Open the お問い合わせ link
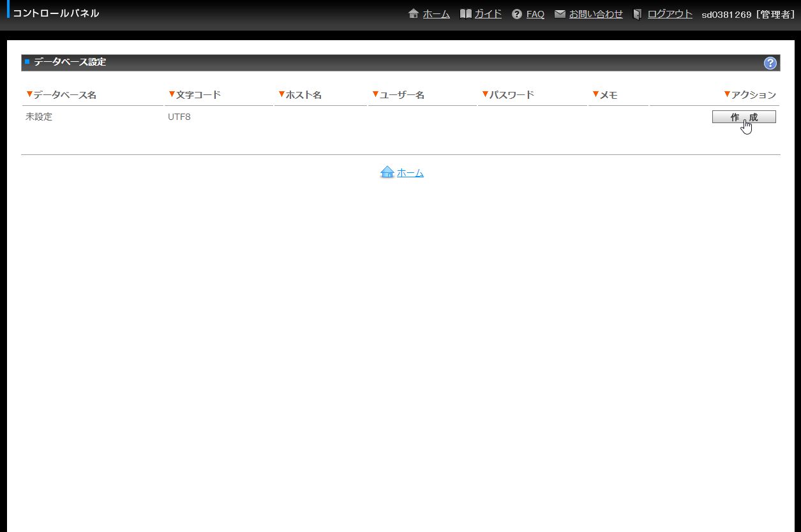The height and width of the screenshot is (532, 801). pyautogui.click(x=596, y=14)
